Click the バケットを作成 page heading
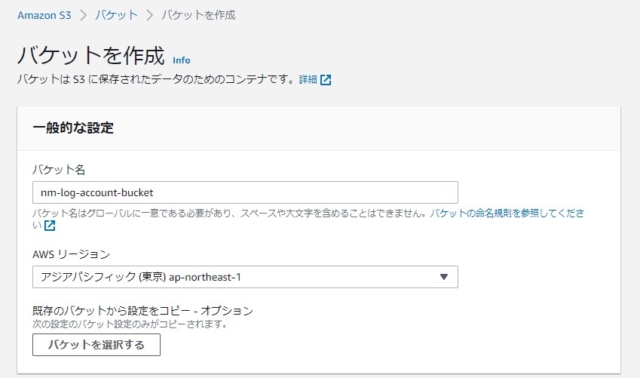Viewport: 640px width, 378px height. [91, 55]
